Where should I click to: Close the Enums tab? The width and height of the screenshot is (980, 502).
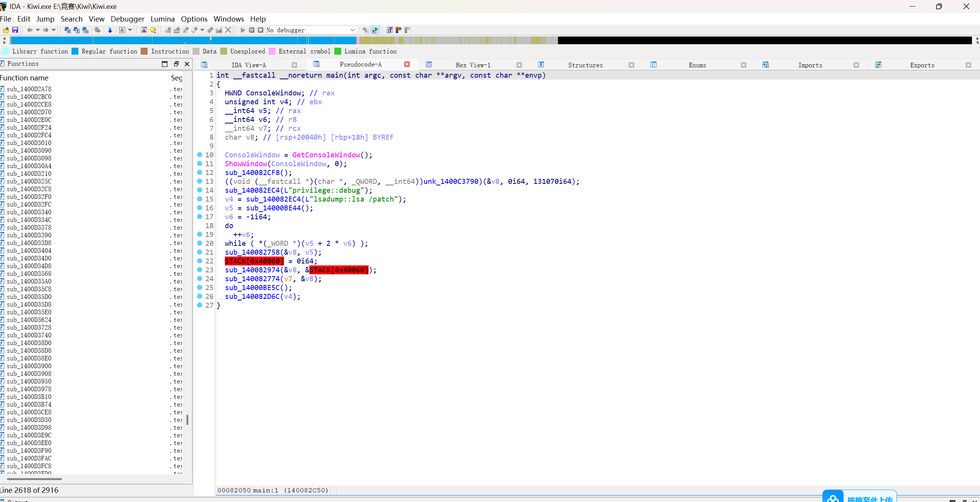click(x=744, y=65)
